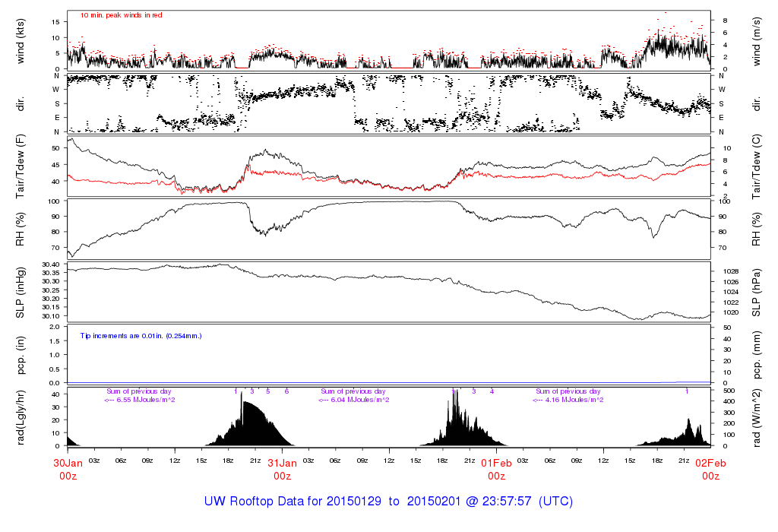Click the "pcp. (in)" axis label
The width and height of the screenshot is (778, 532).
pyautogui.click(x=20, y=355)
